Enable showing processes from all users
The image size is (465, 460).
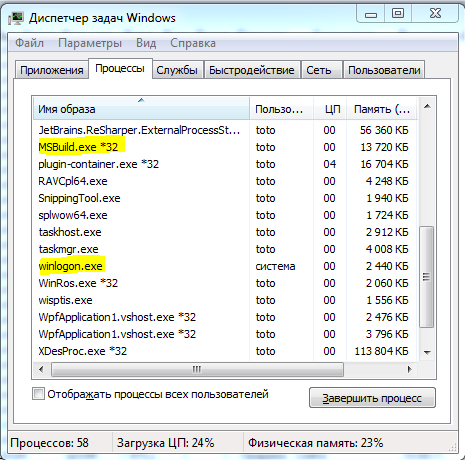point(38,394)
